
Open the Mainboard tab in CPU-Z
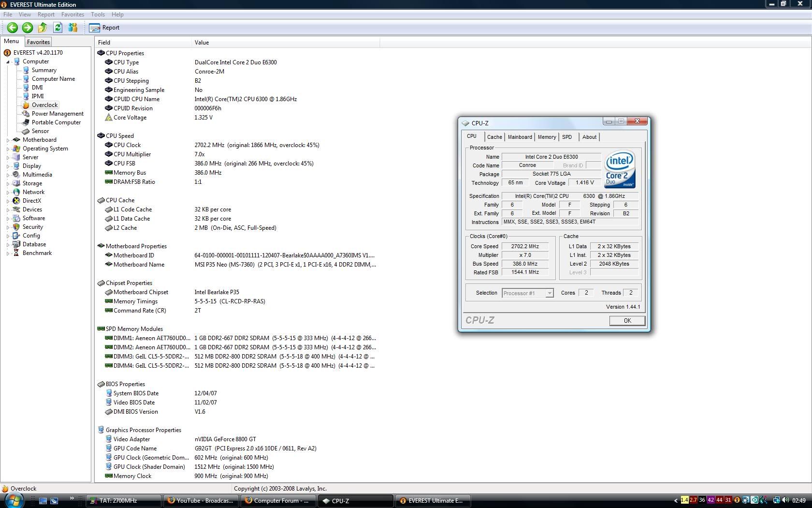[x=520, y=137]
